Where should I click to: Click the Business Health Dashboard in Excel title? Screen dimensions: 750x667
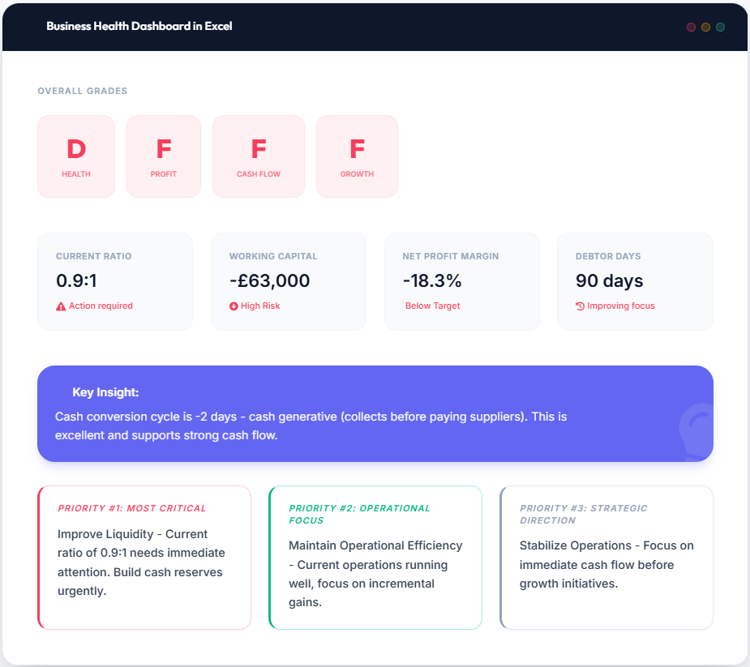tap(139, 26)
